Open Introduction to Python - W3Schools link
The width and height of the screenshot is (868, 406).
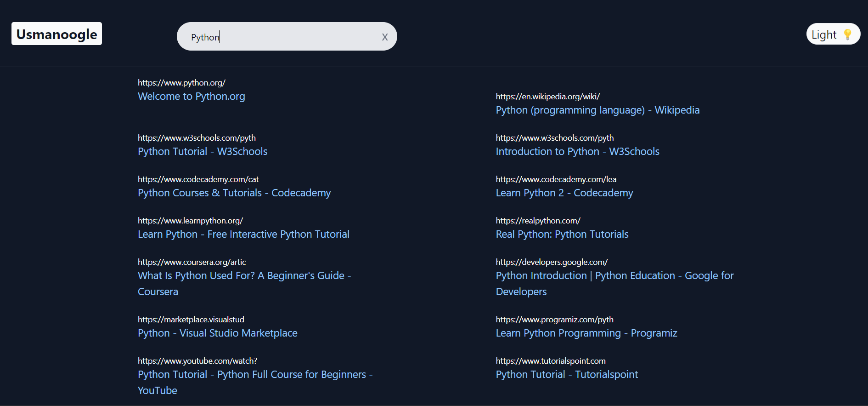(577, 151)
